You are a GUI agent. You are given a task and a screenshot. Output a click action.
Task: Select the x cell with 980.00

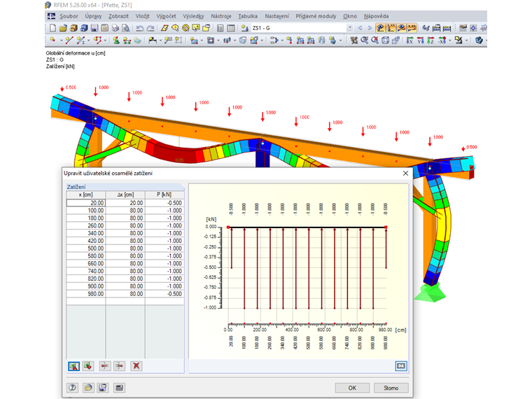[x=86, y=294]
